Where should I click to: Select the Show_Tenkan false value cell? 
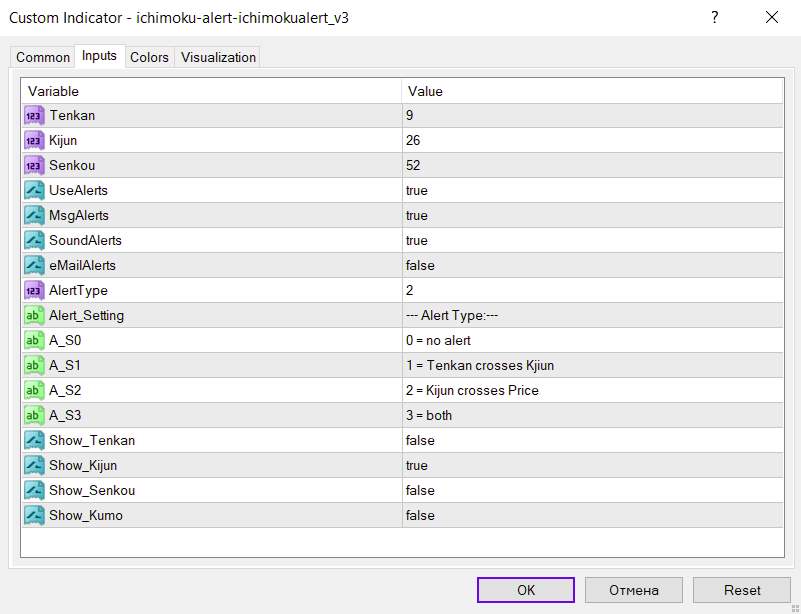click(x=590, y=441)
